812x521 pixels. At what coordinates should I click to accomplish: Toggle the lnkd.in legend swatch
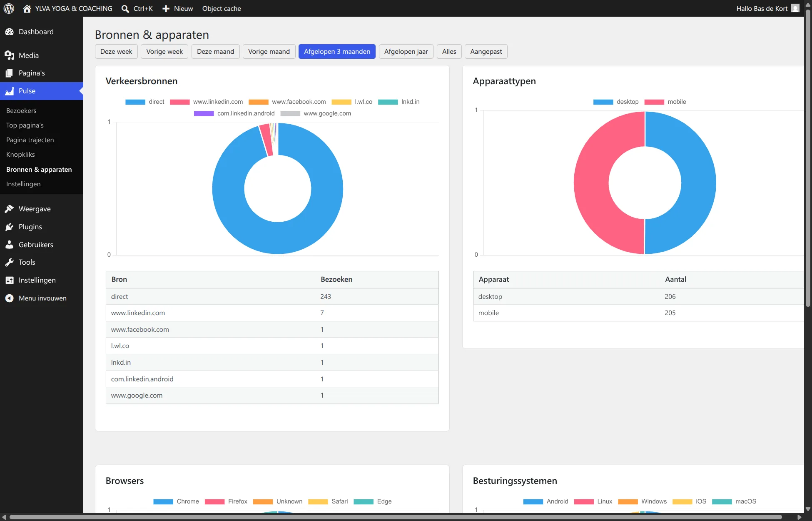pos(388,102)
